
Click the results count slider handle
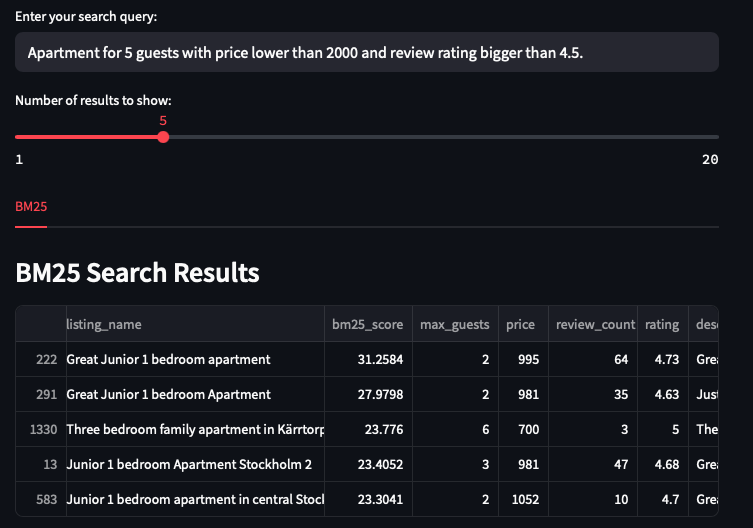[x=163, y=137]
